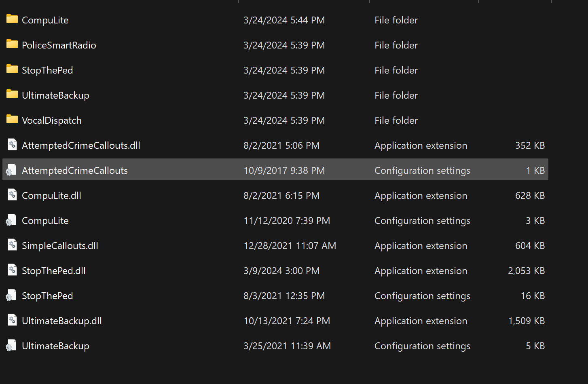Click the PoliceSmartRadio folder name
This screenshot has width=588, height=384.
pyautogui.click(x=59, y=45)
